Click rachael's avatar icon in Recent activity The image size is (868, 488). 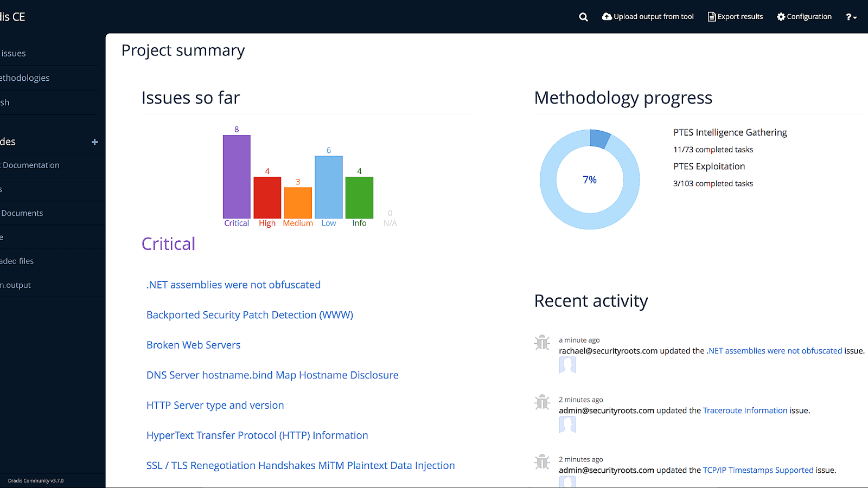pyautogui.click(x=567, y=365)
